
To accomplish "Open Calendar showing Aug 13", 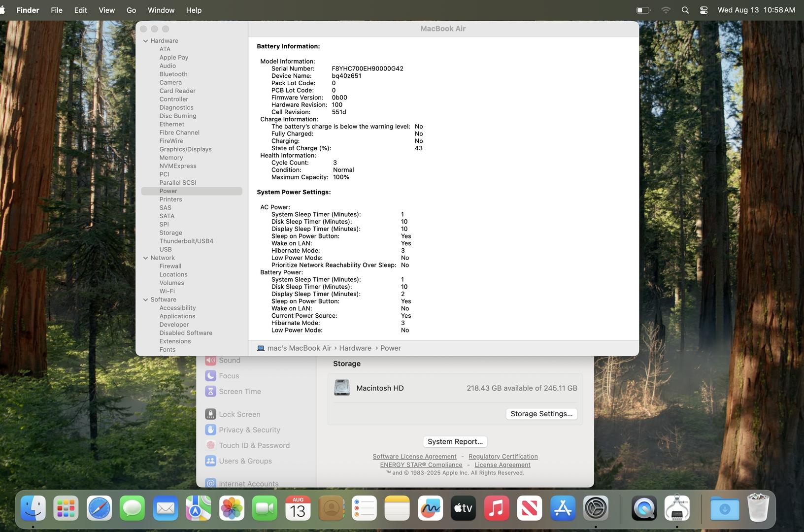I will [298, 508].
